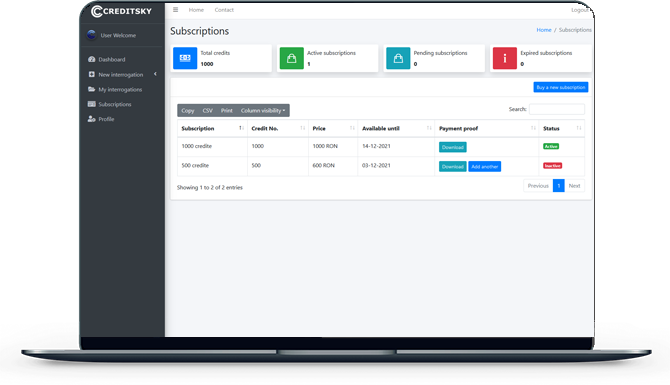The height and width of the screenshot is (385, 670).
Task: Click the teal Pending subscriptions bag icon
Action: pyautogui.click(x=398, y=58)
